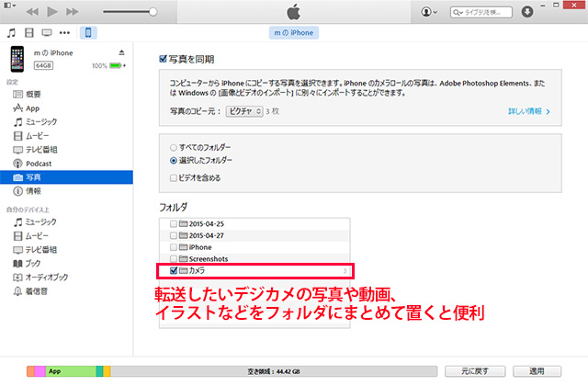Click the rewind playback button

click(x=32, y=12)
